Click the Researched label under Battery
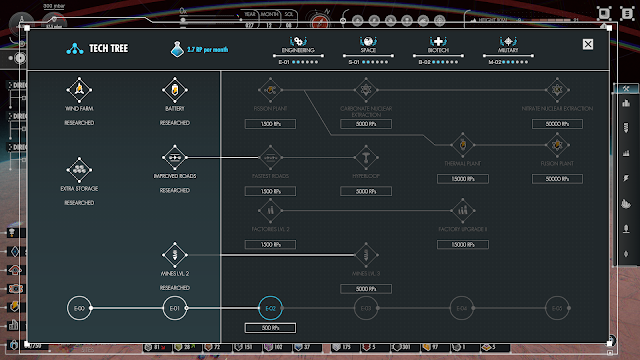Image resolution: width=640 pixels, height=360 pixels. pos(175,123)
